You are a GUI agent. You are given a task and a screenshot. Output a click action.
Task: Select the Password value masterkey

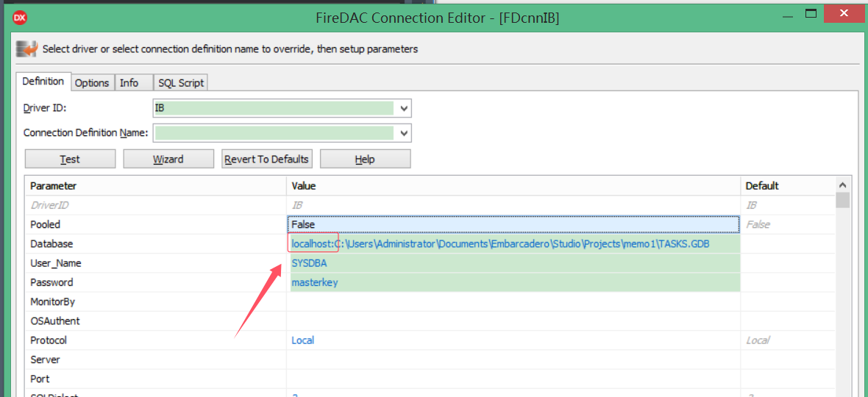pos(314,282)
